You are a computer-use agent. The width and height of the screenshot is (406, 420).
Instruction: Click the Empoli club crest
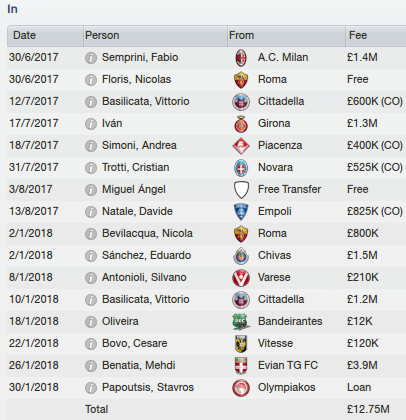click(x=241, y=212)
